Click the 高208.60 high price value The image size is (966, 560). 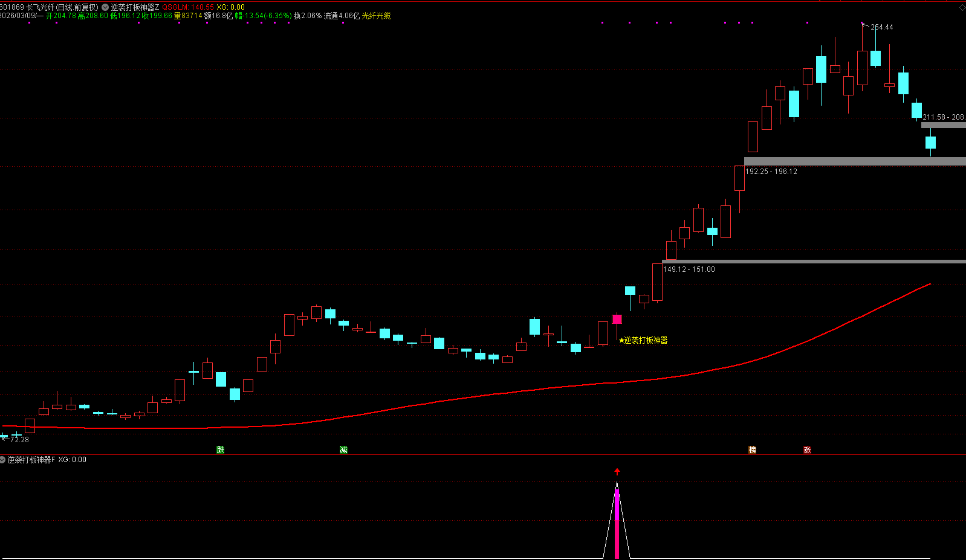[92, 16]
